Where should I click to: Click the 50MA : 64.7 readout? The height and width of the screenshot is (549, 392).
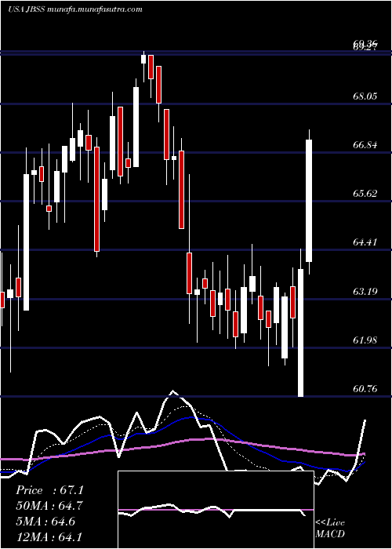[49, 506]
